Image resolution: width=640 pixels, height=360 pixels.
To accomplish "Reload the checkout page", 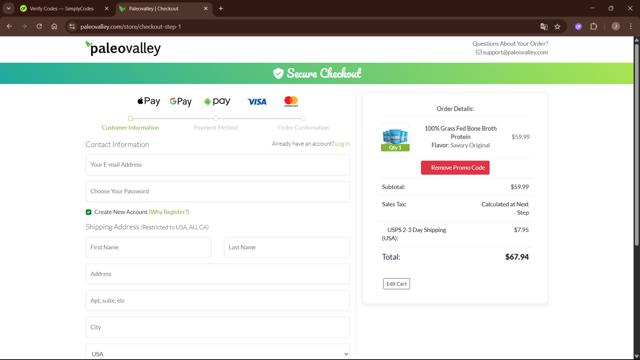I will pos(39,27).
